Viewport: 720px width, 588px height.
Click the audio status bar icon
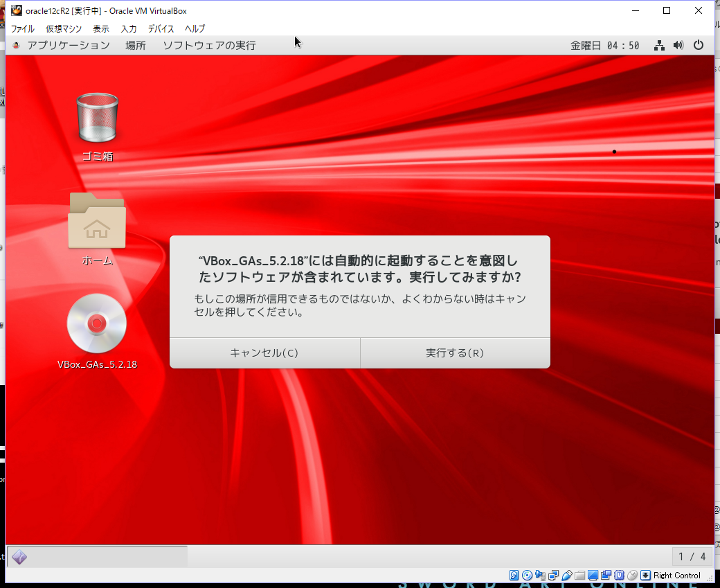pyautogui.click(x=541, y=576)
